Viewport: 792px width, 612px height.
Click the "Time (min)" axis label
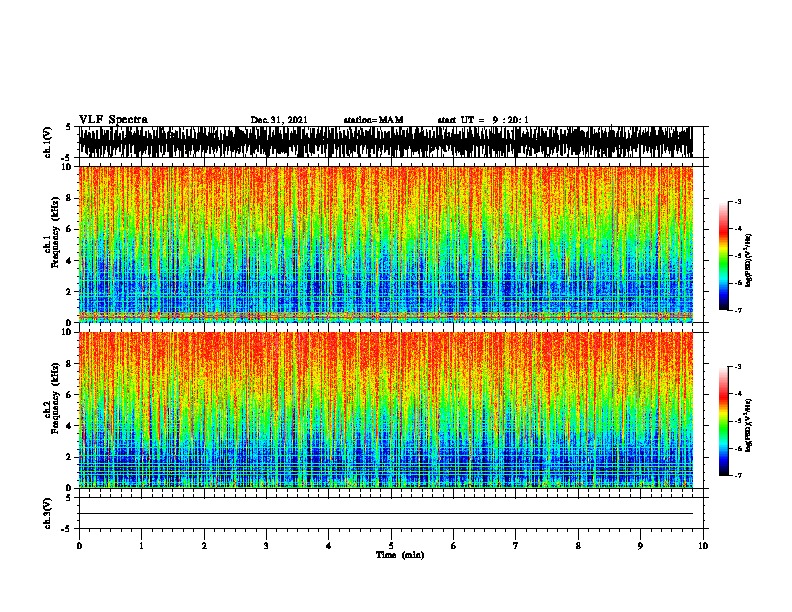(400, 555)
